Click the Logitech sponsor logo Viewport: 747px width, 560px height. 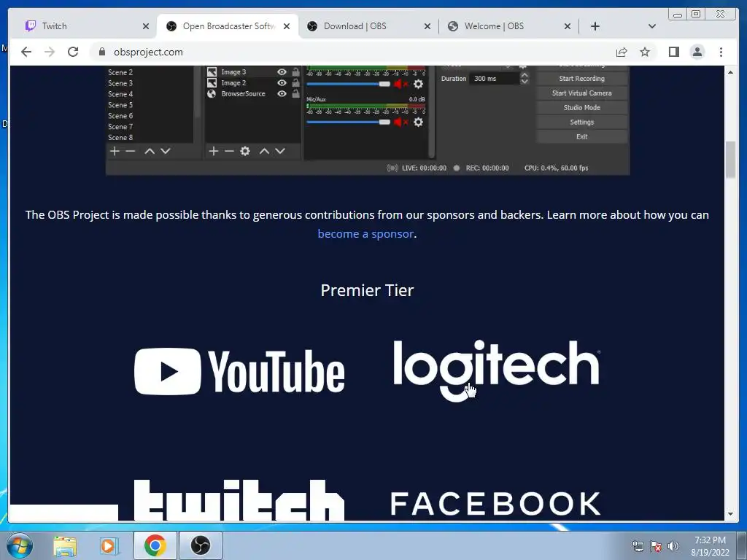click(x=496, y=370)
